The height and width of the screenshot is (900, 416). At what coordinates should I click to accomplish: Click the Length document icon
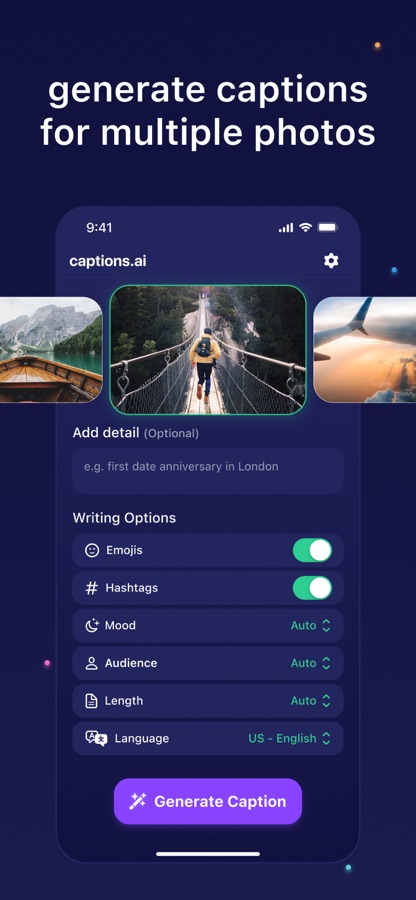tap(91, 701)
